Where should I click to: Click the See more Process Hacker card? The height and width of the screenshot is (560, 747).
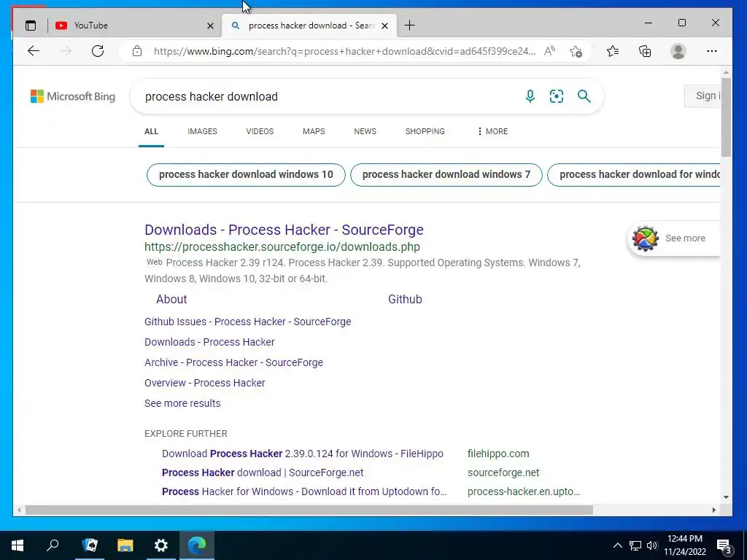coord(673,238)
